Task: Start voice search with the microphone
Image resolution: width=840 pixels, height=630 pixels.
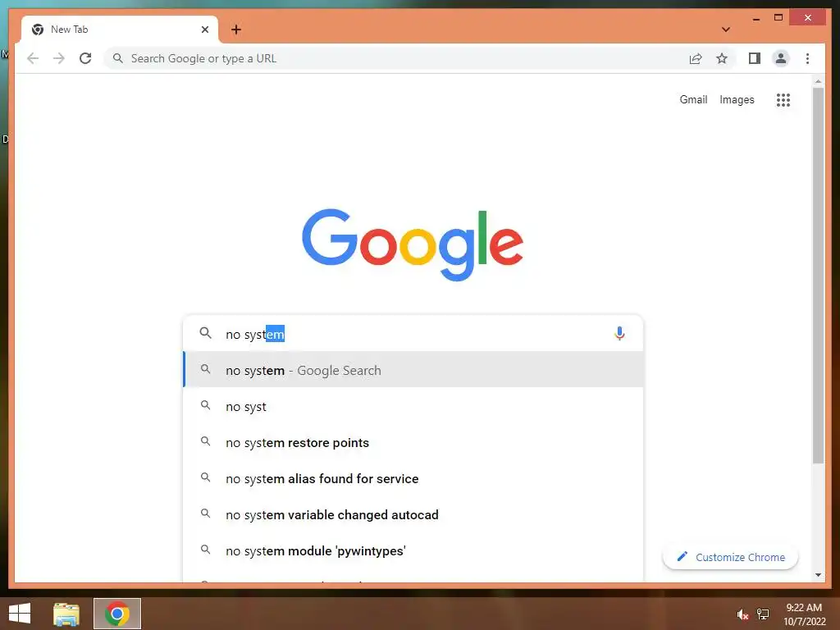Action: 619,333
